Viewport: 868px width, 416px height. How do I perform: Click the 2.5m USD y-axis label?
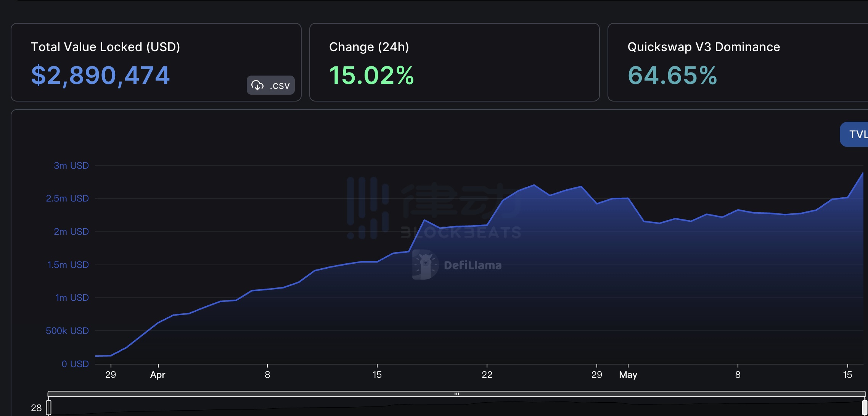click(68, 198)
